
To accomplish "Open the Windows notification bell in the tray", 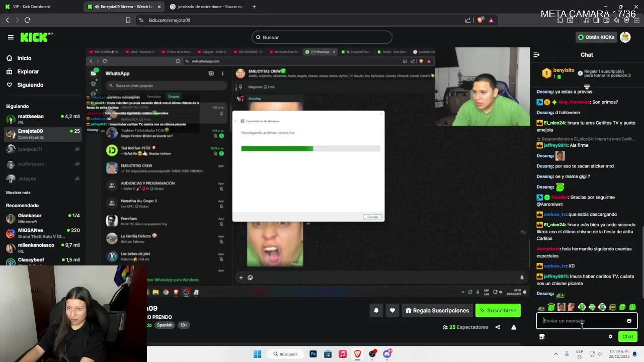I will pyautogui.click(x=635, y=354).
